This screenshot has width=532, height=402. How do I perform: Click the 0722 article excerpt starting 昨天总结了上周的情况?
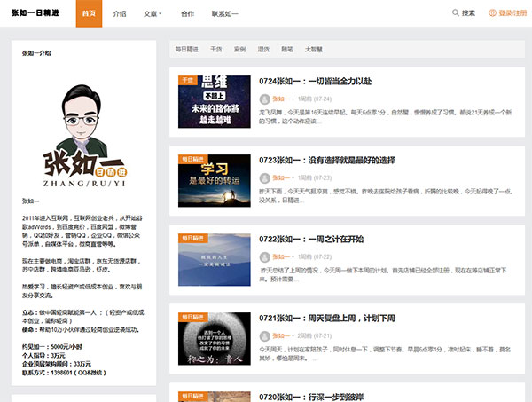pos(383,275)
